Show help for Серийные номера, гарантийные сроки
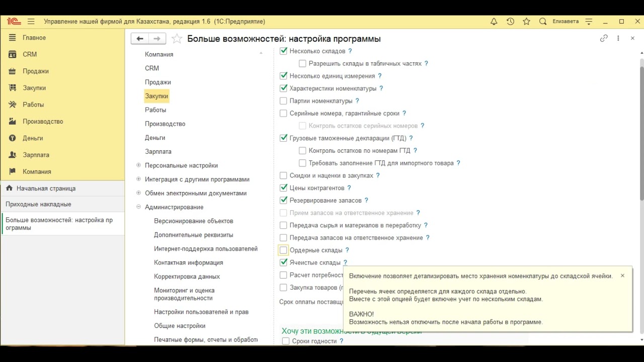 pyautogui.click(x=404, y=113)
